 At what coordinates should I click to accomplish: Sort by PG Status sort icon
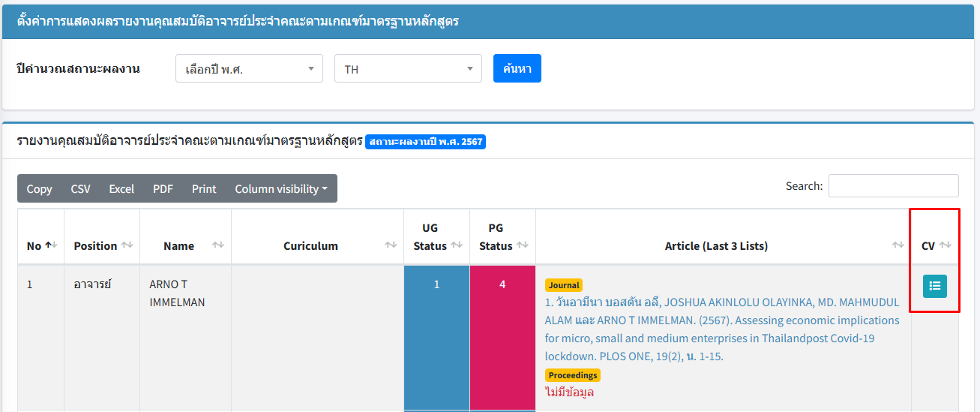(x=523, y=245)
